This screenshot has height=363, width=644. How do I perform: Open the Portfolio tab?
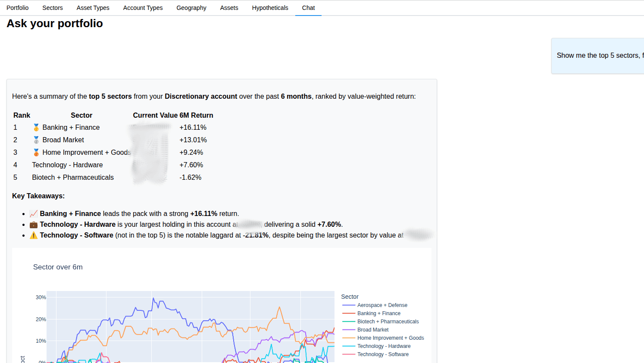pos(18,8)
